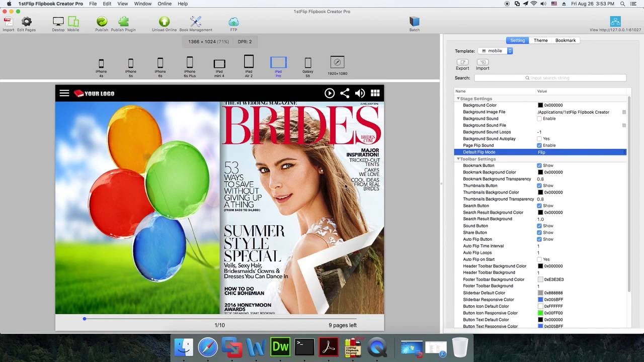
Task: Open Book Management tool
Action: point(196,22)
